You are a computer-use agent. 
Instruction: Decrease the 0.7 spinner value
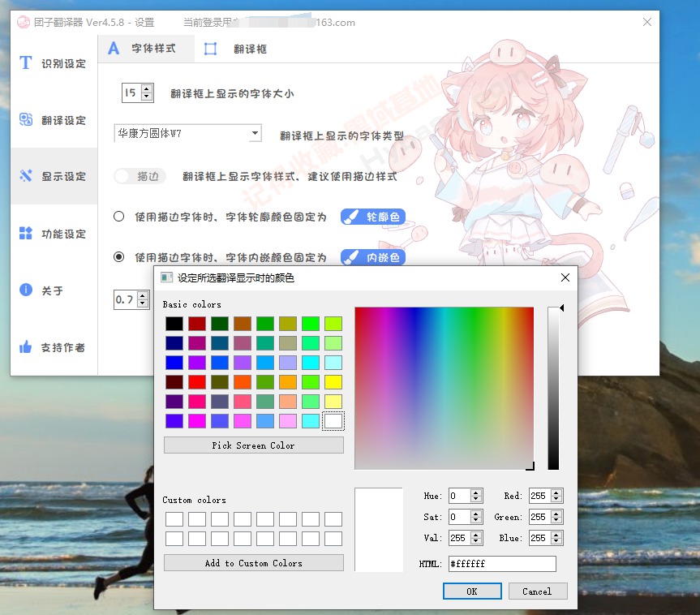143,303
